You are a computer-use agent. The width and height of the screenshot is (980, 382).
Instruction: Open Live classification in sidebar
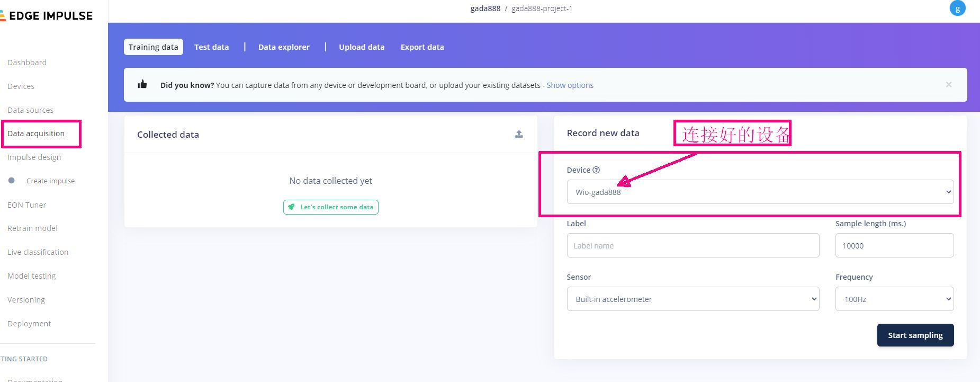pyautogui.click(x=38, y=252)
